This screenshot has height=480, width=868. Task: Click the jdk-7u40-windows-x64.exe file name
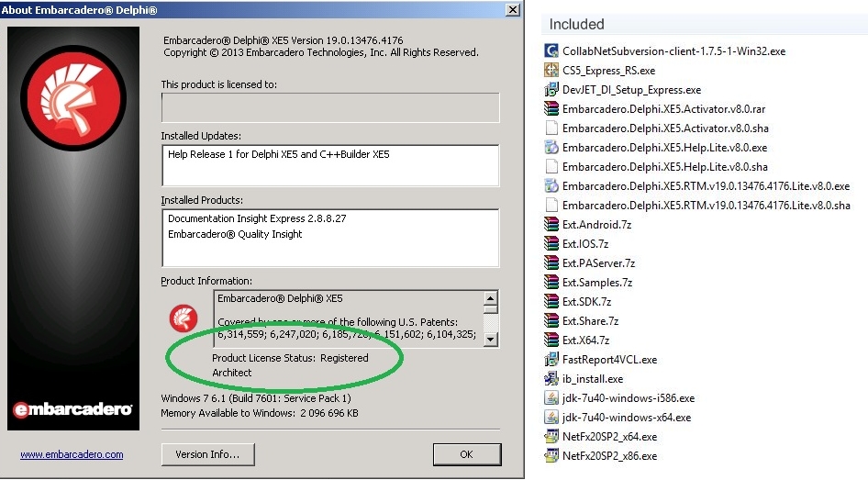pyautogui.click(x=627, y=418)
